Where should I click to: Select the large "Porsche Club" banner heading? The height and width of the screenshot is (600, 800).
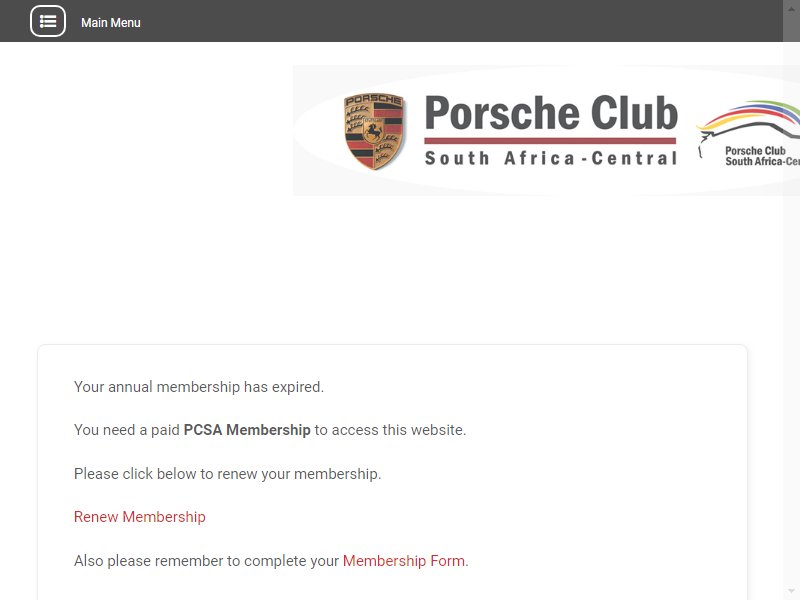[551, 113]
